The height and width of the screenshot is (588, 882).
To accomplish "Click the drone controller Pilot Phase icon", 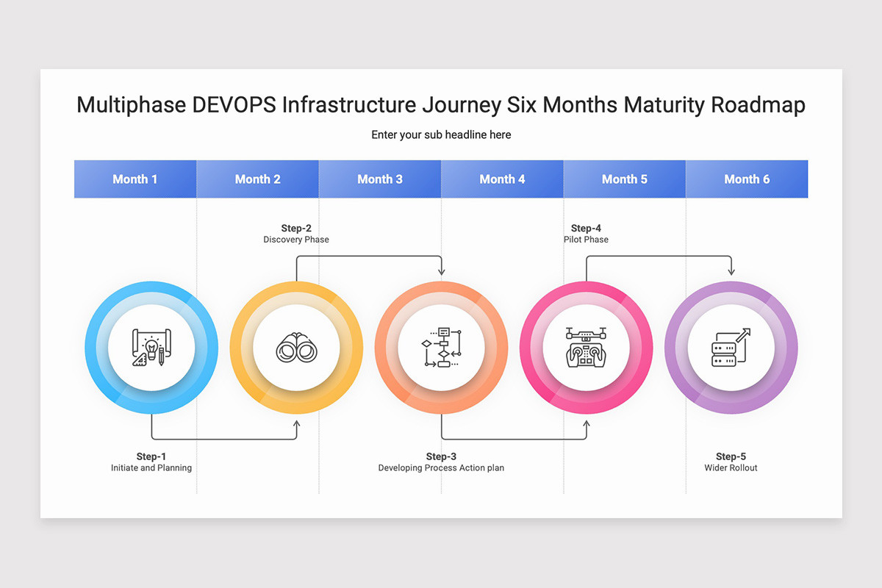I will click(x=586, y=347).
